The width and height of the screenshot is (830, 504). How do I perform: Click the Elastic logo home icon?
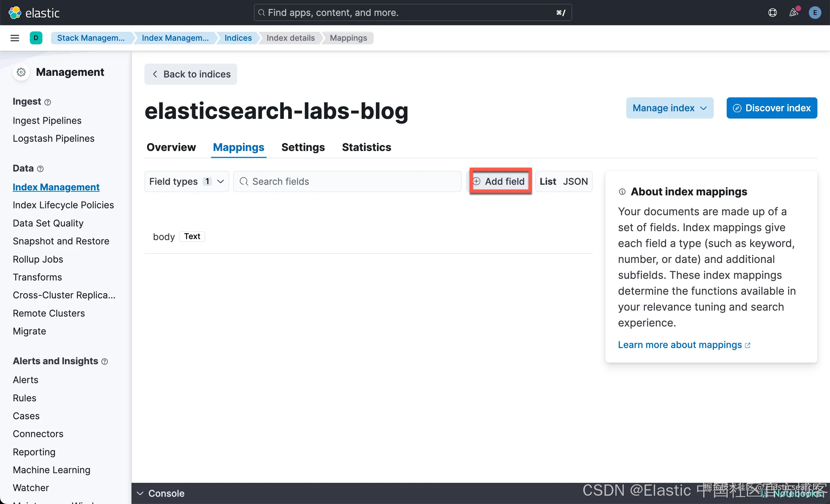point(15,13)
